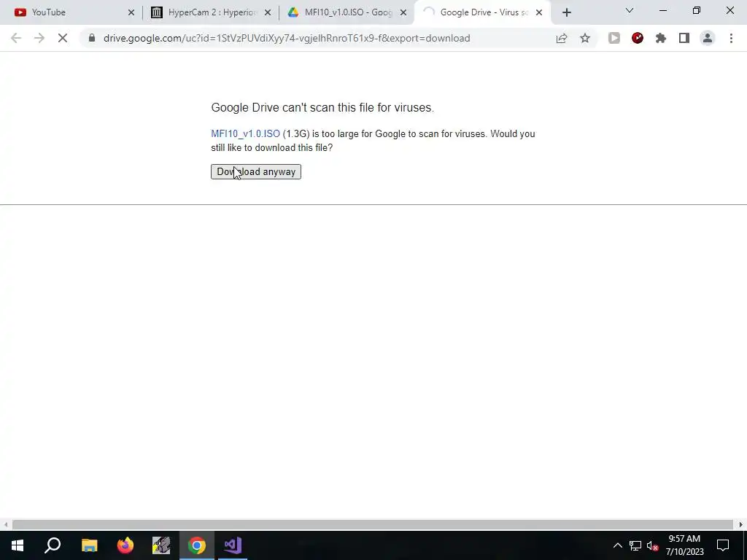Viewport: 747px width, 560px height.
Task: Open the notifications action center
Action: 723,545
